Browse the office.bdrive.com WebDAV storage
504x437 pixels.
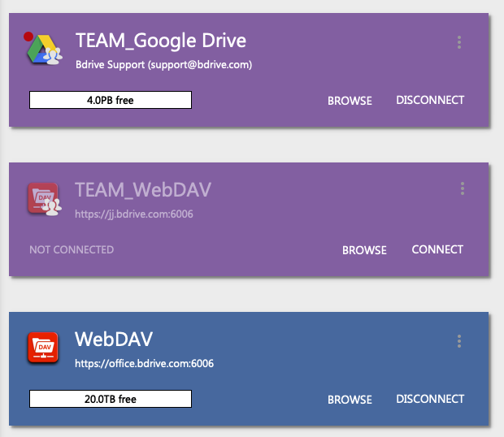pos(350,400)
